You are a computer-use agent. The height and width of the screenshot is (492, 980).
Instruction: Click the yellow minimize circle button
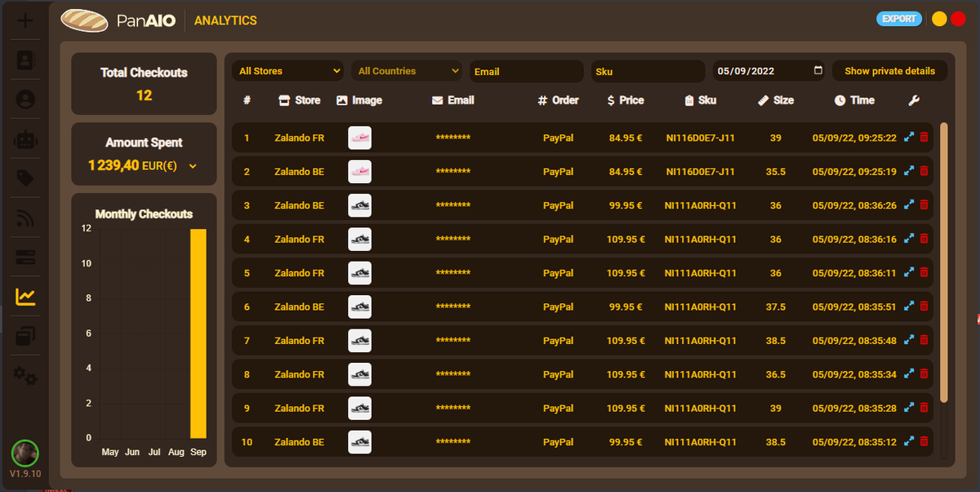939,19
